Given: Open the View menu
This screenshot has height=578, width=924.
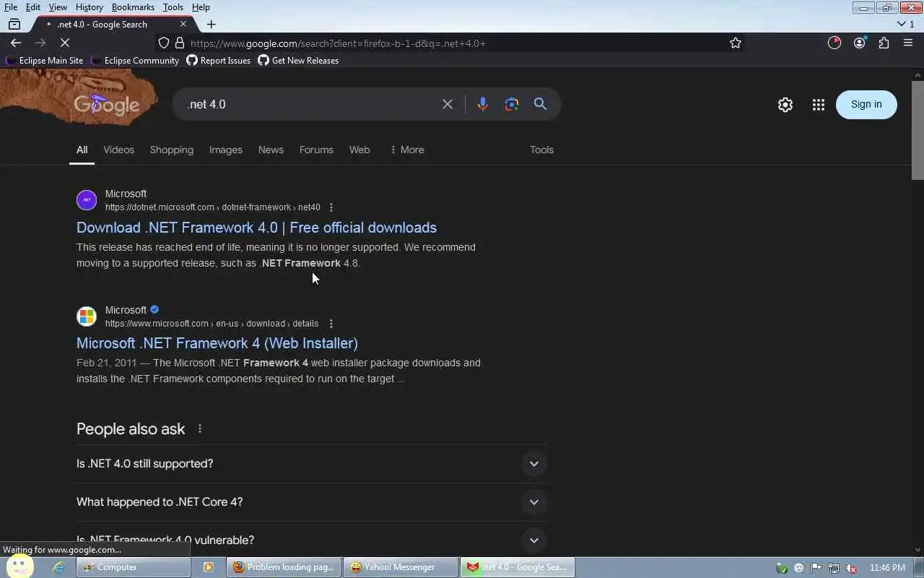Looking at the screenshot, I should click(x=58, y=7).
